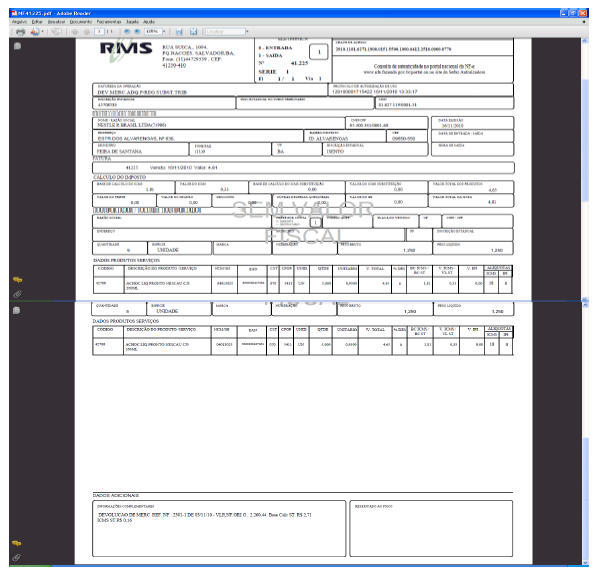Open Pages panel in upper pane
Image resolution: width=605 pixels, height=581 pixels.
pos(17,46)
